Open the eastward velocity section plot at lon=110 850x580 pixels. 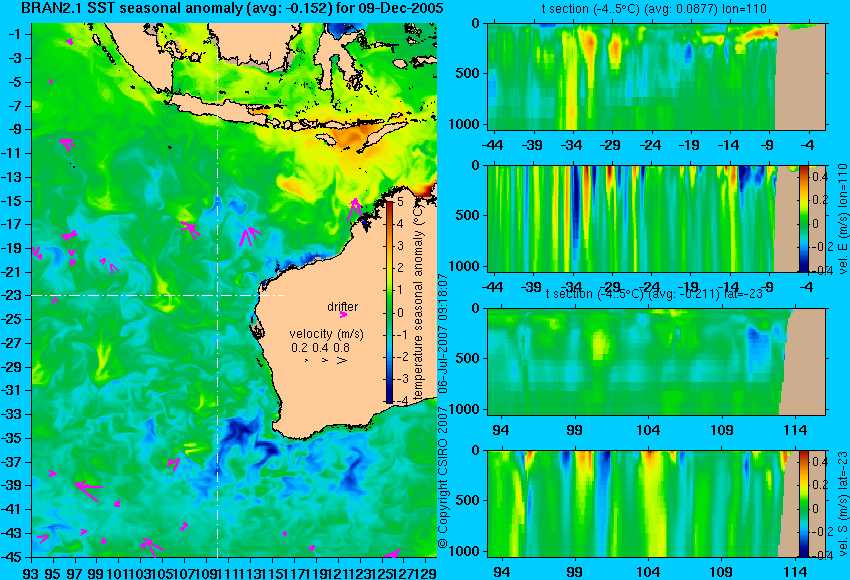tap(656, 218)
